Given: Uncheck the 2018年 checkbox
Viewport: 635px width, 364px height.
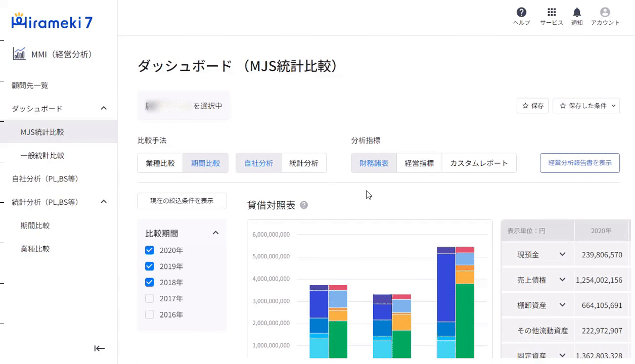Looking at the screenshot, I should [x=149, y=282].
